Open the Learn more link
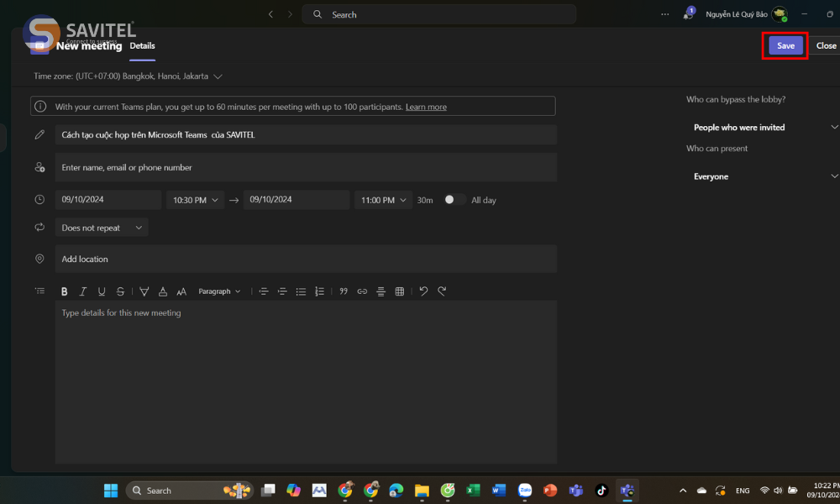This screenshot has width=840, height=504. pyautogui.click(x=426, y=108)
